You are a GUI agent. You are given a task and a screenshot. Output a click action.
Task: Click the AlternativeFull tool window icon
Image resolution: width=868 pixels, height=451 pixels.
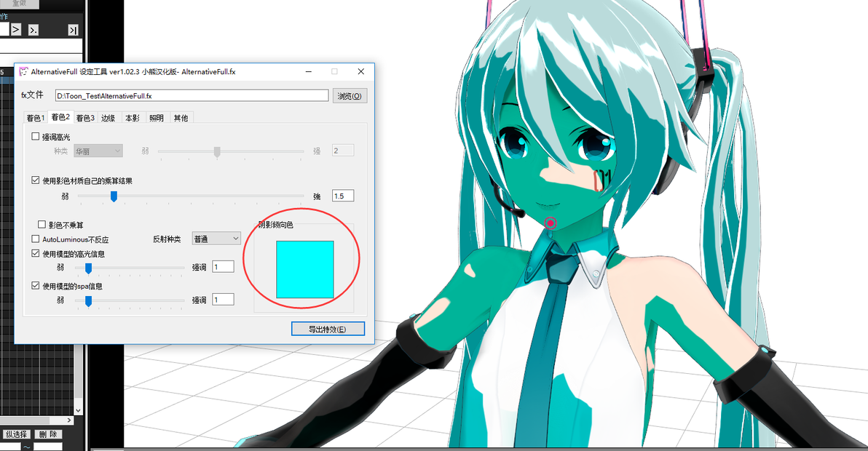pyautogui.click(x=23, y=71)
